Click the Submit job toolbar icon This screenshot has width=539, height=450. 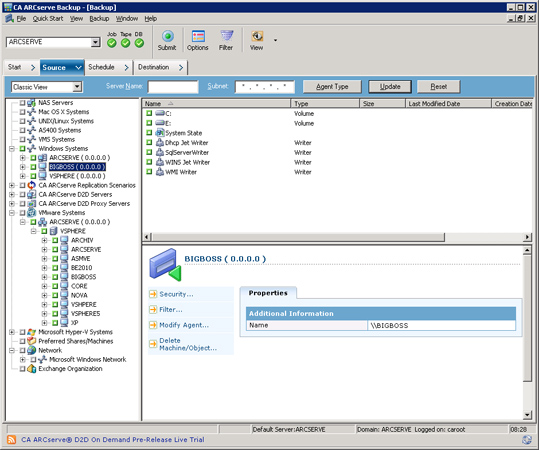[167, 36]
